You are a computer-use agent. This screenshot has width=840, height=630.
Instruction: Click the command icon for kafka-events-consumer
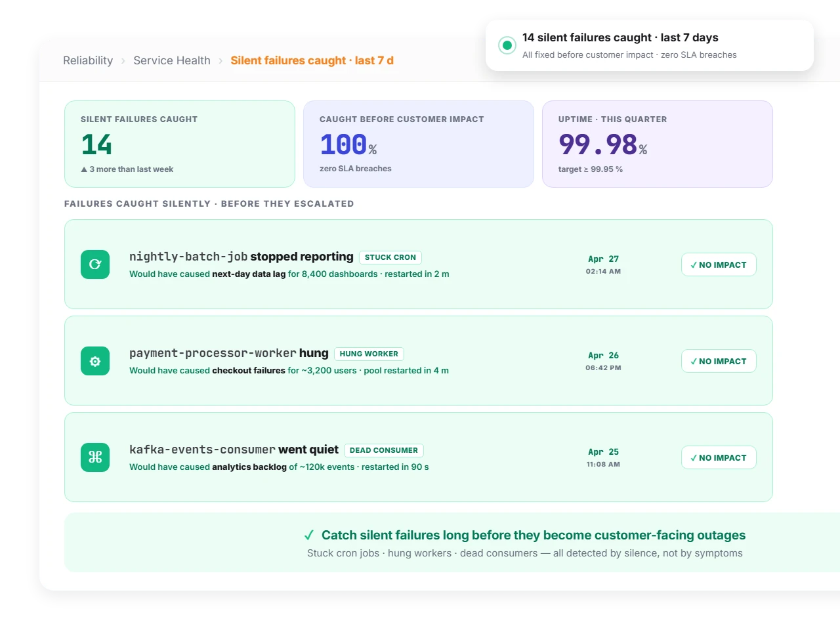pyautogui.click(x=95, y=457)
